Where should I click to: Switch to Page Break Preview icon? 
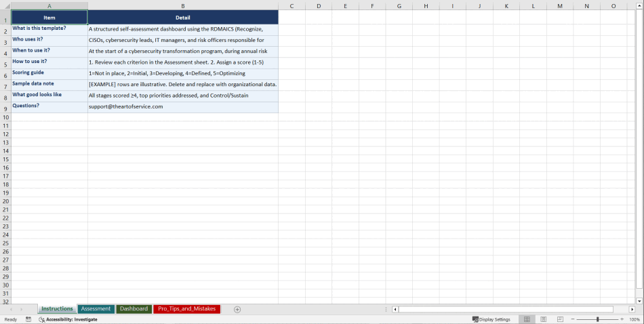(x=560, y=319)
